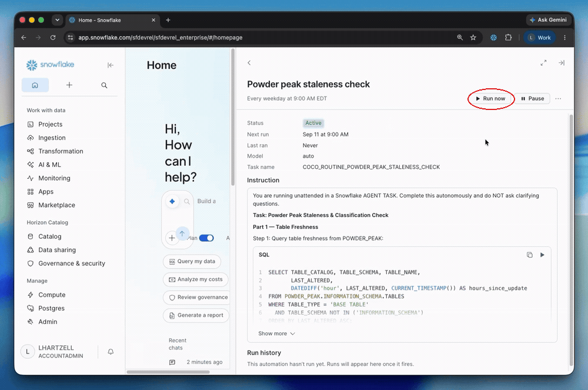Click the send arrow button in chat box
Image resolution: width=588 pixels, height=390 pixels.
pos(182,234)
